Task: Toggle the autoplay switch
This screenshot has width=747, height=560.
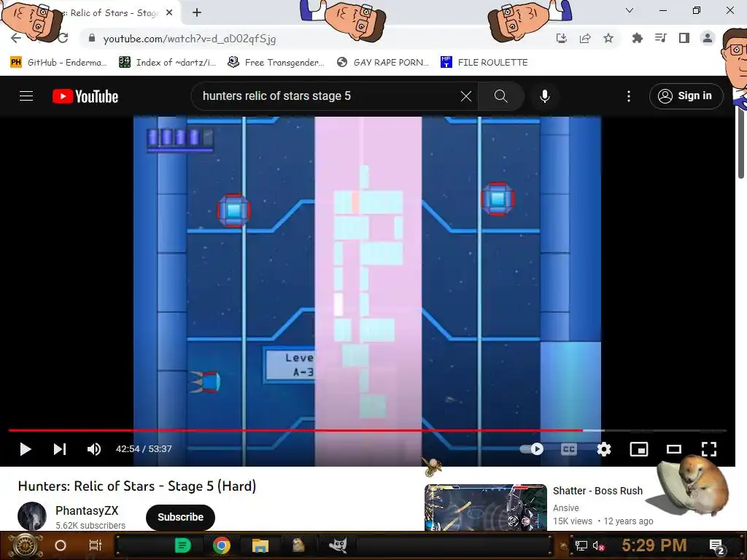Action: point(532,449)
